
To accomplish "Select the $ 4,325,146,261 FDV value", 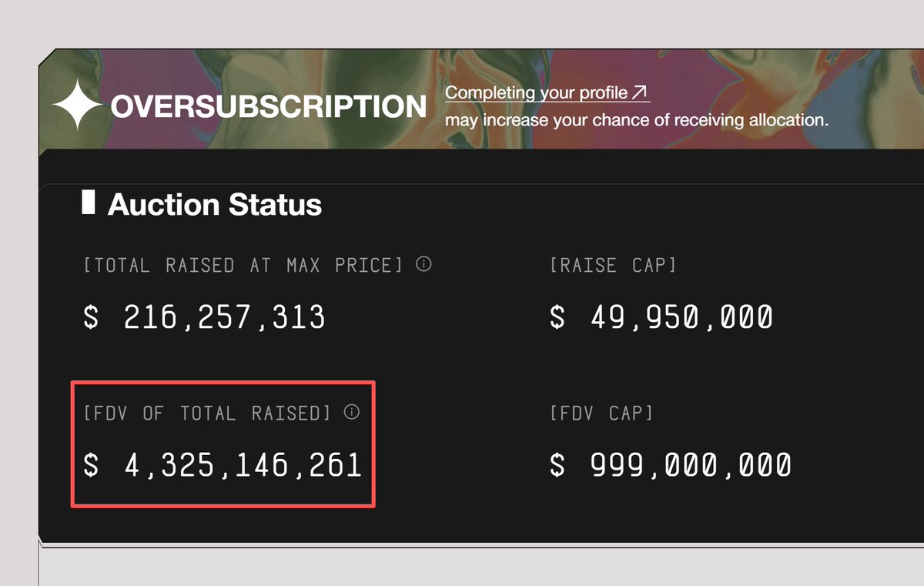I will 222,465.
